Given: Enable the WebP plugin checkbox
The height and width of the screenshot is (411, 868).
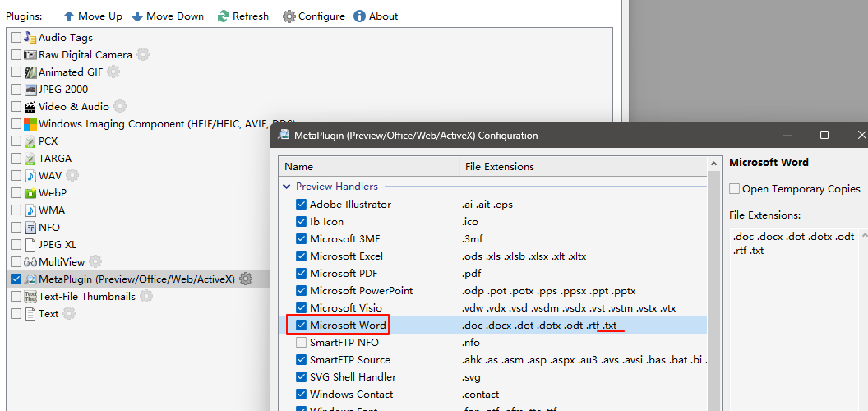Looking at the screenshot, I should pos(16,193).
